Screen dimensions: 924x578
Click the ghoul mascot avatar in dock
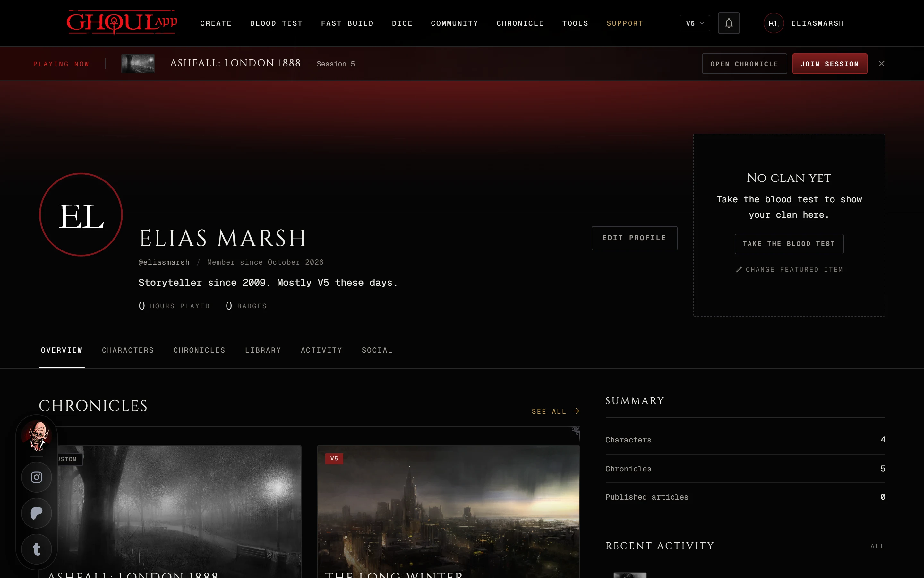37,435
